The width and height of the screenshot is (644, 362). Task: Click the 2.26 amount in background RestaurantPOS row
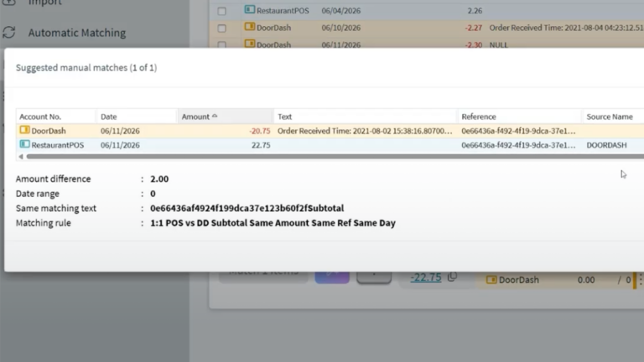[x=475, y=11]
